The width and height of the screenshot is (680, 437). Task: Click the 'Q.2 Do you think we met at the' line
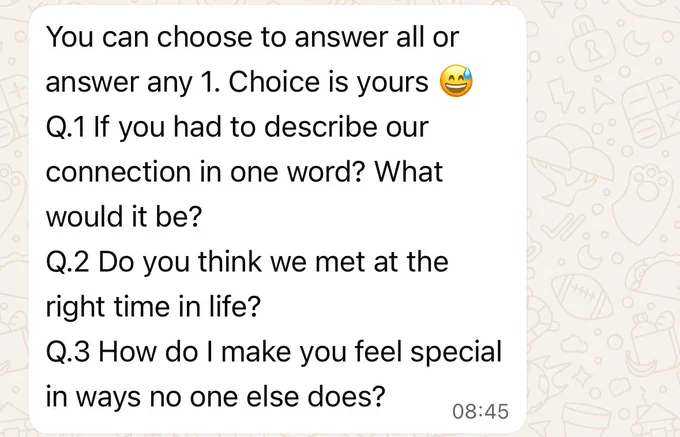tap(247, 261)
